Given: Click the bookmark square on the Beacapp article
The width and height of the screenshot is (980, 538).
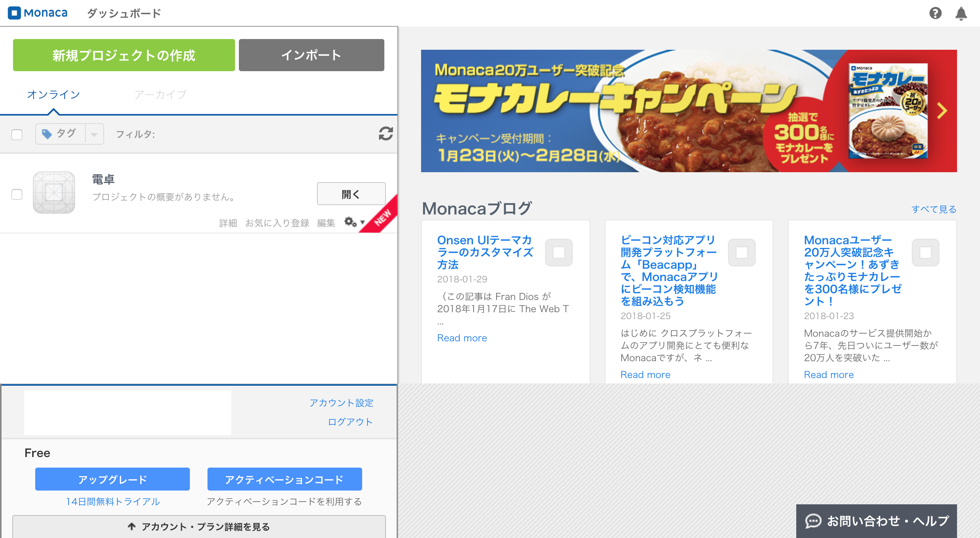Looking at the screenshot, I should (742, 252).
